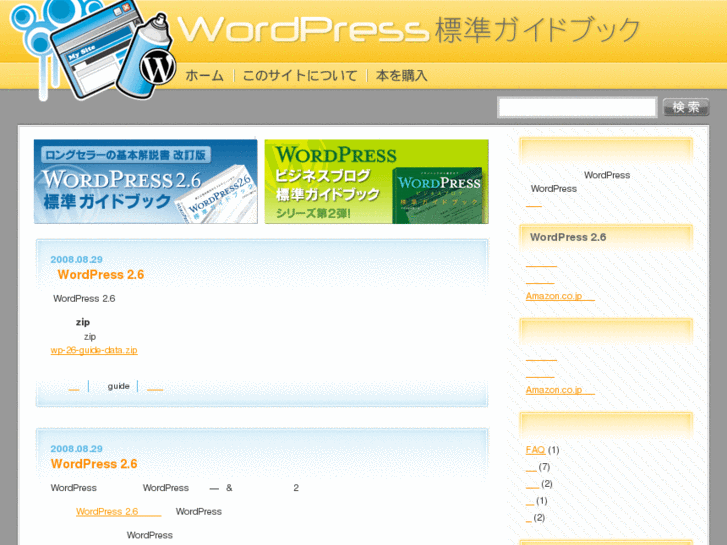Click the WordPress 標準ガイドブック site title
The width and height of the screenshot is (727, 545).
(x=409, y=30)
